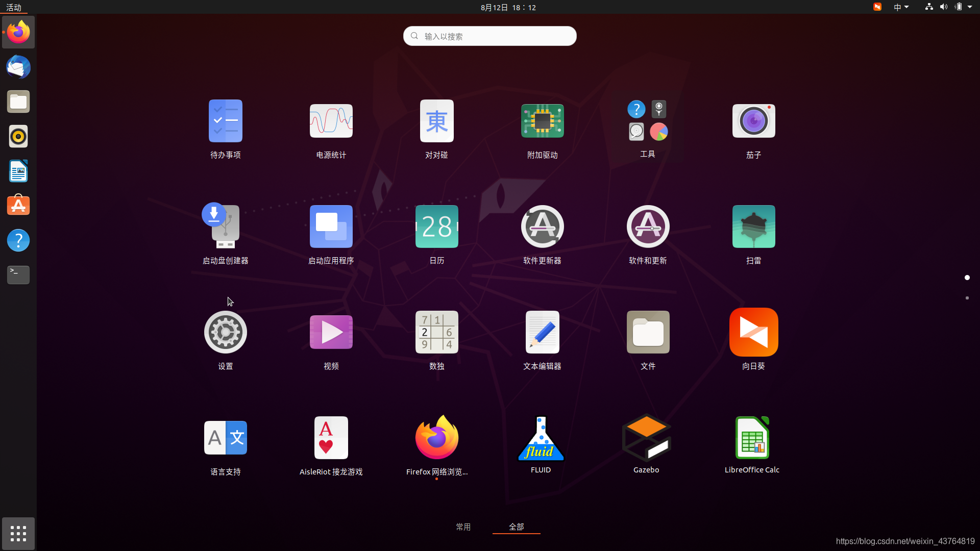This screenshot has width=980, height=551.
Task: Open 附加驱动 additional drivers
Action: click(x=542, y=121)
